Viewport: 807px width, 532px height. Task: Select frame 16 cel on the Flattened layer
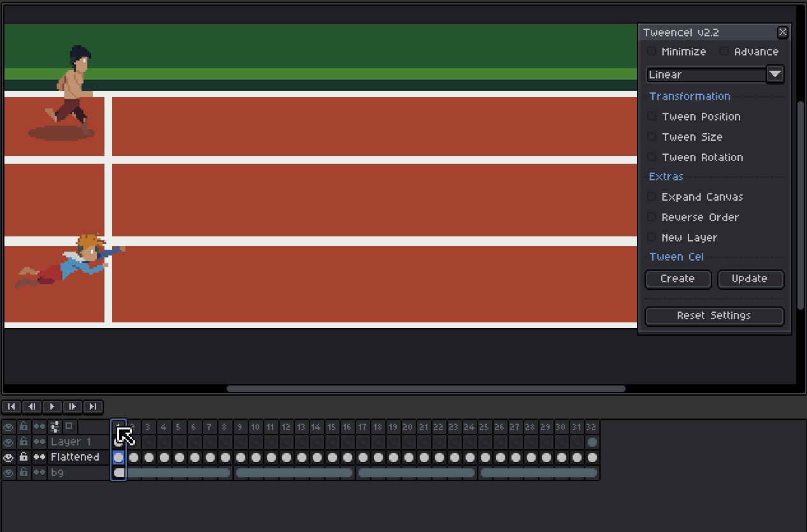pyautogui.click(x=346, y=457)
